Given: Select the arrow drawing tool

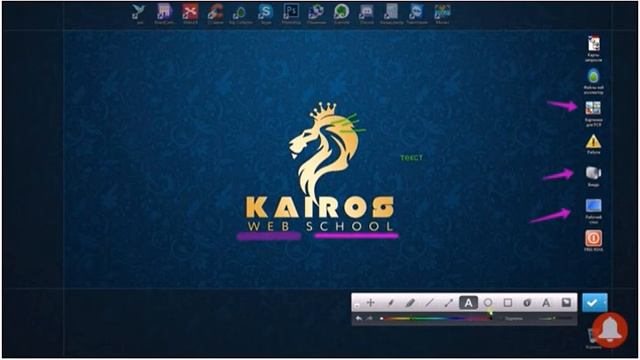Looking at the screenshot, I should tap(449, 303).
